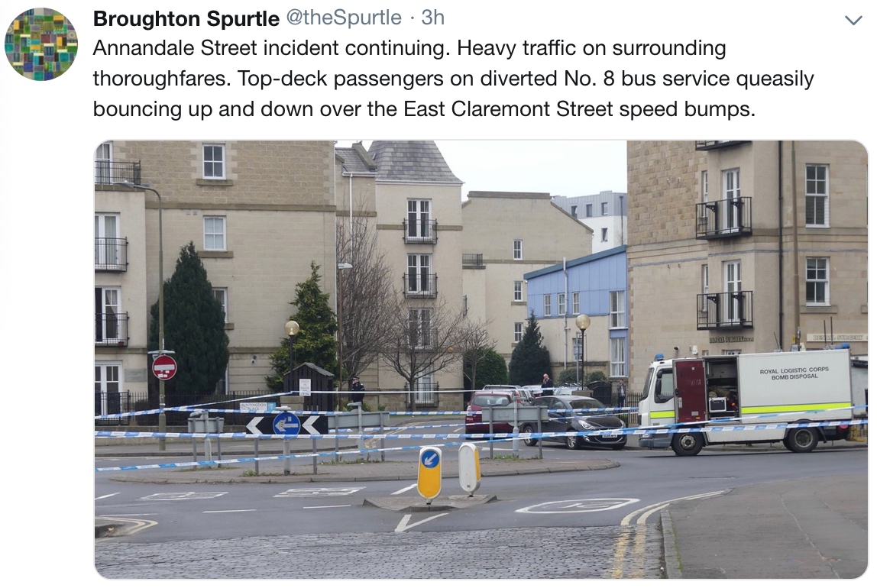Click the Broughton Spurtle display name

[186, 18]
